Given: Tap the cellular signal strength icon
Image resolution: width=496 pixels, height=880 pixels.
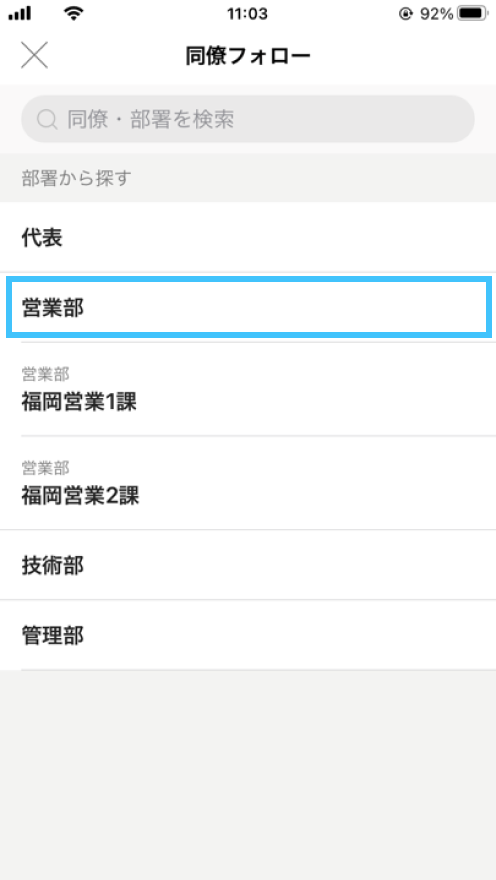Looking at the screenshot, I should click(x=20, y=14).
